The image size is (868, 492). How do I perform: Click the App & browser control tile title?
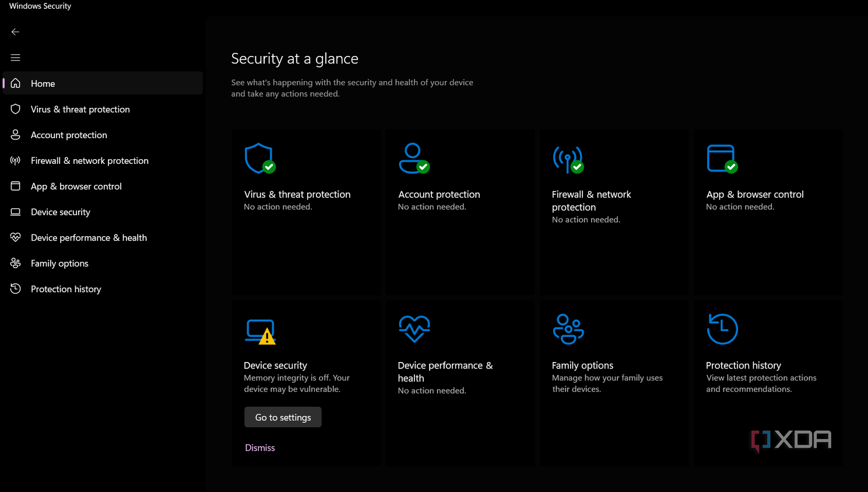[755, 195]
